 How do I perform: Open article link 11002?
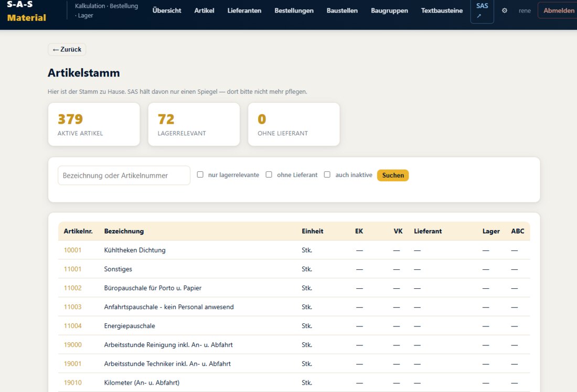(72, 288)
